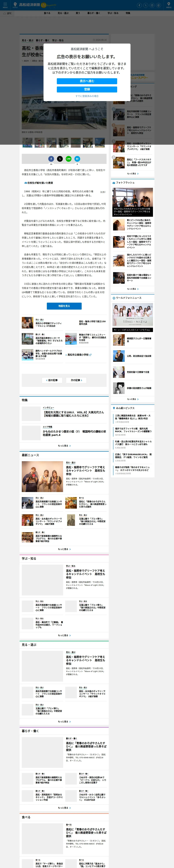Image resolution: width=174 pixels, height=868 pixels.
Task: Expand もっと見る under ワールドフォトニュース
Action: click(133, 399)
